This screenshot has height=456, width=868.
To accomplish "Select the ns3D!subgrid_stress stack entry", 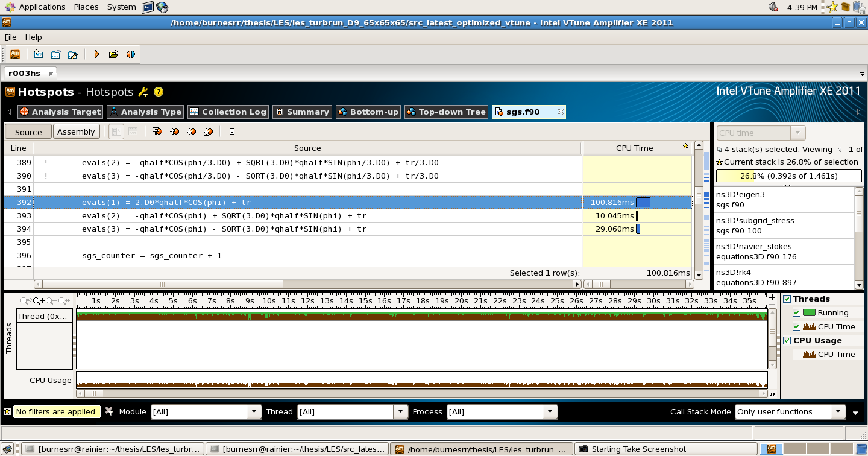I will pos(784,226).
